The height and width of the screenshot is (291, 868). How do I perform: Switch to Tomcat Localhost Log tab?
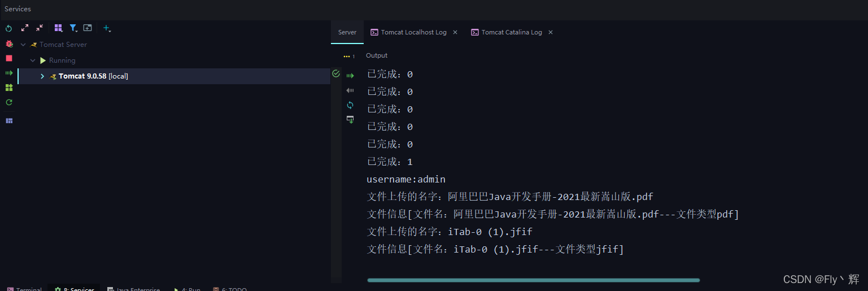pyautogui.click(x=413, y=32)
